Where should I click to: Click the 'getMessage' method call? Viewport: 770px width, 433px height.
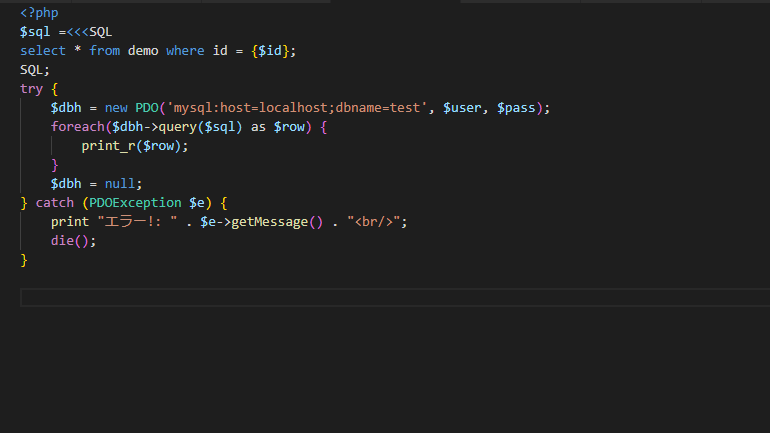270,222
